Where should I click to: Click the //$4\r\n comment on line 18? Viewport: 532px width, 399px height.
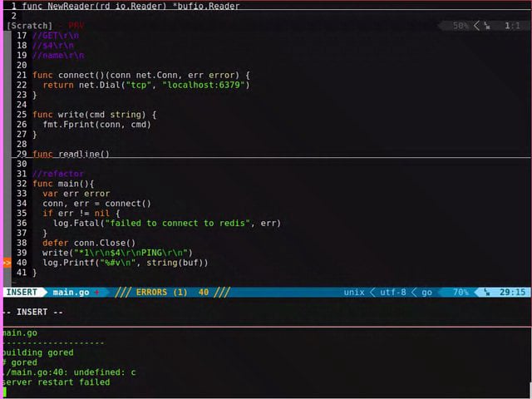pyautogui.click(x=53, y=46)
